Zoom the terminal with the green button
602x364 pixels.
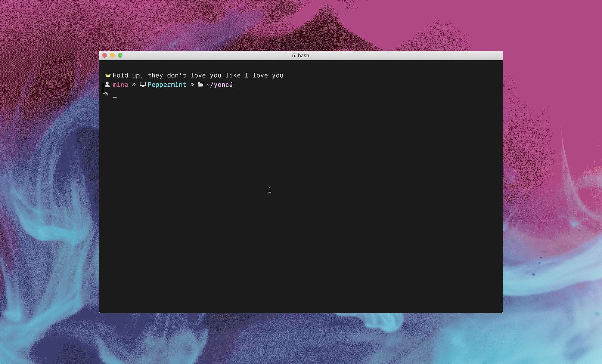(x=120, y=55)
